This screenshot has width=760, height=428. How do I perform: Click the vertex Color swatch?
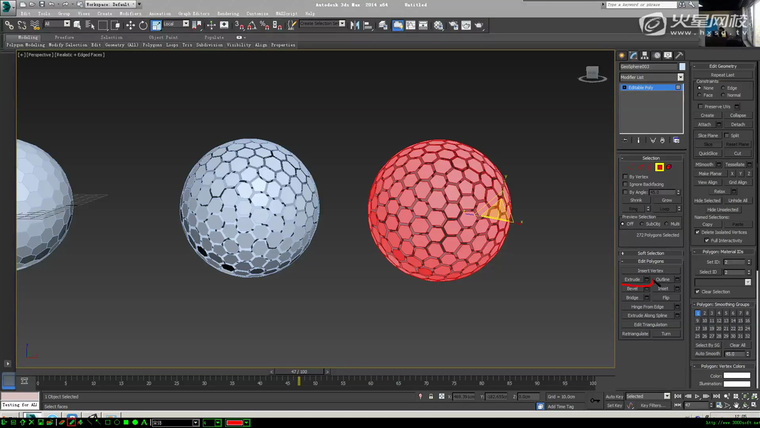736,376
